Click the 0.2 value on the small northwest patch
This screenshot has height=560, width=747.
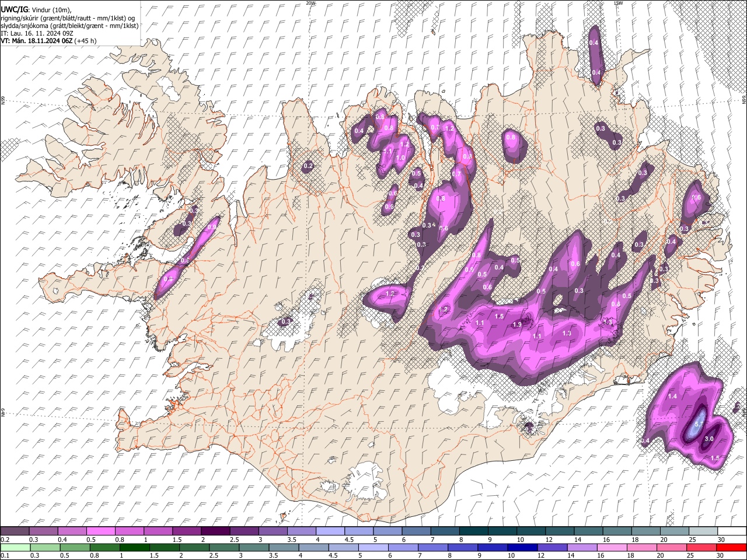[309, 166]
